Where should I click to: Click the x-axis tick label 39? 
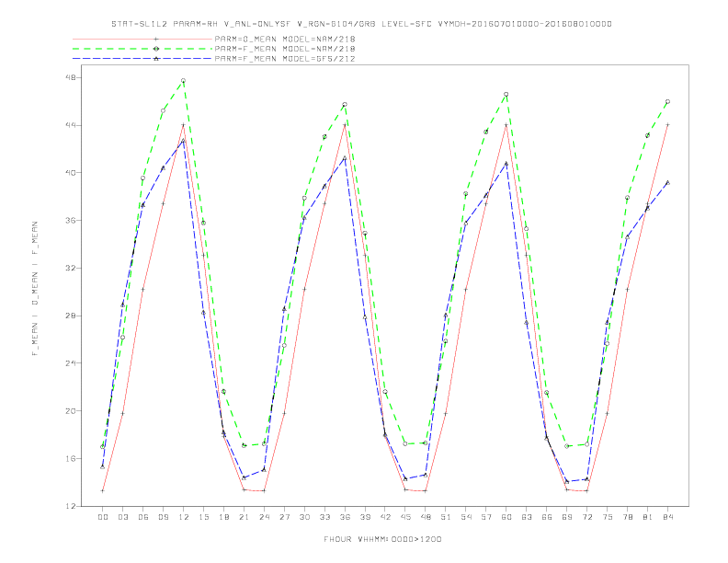(365, 517)
